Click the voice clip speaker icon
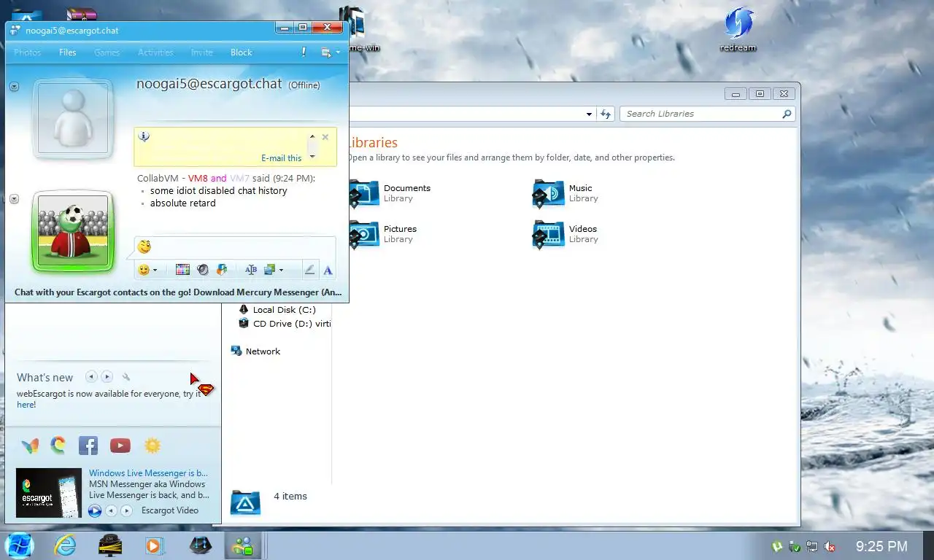934x560 pixels. click(202, 270)
